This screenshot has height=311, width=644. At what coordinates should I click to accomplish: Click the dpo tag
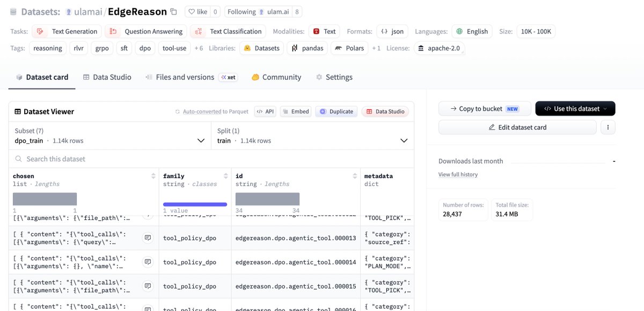click(x=145, y=48)
